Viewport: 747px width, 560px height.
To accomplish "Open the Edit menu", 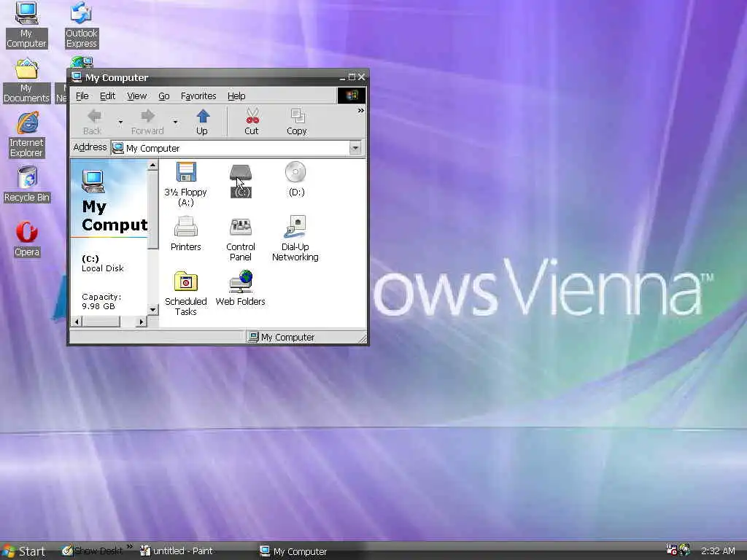I will pyautogui.click(x=108, y=96).
